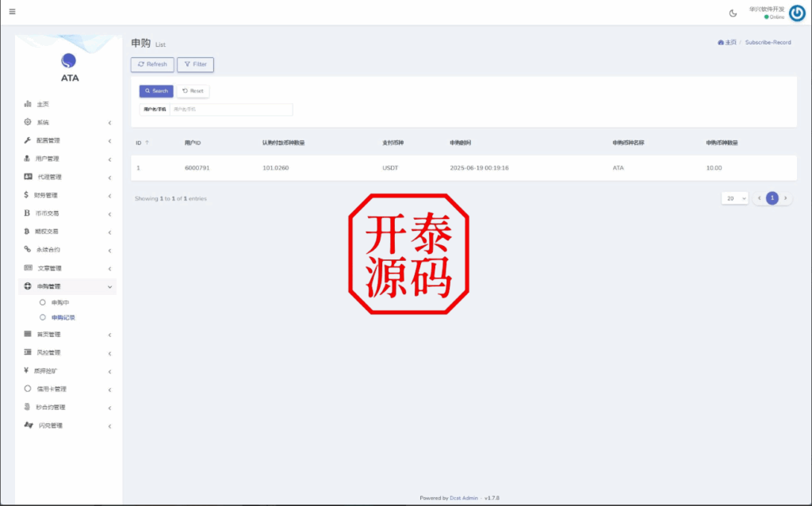Select page 1 in pagination
Screen dimensions: 812x506
772,198
